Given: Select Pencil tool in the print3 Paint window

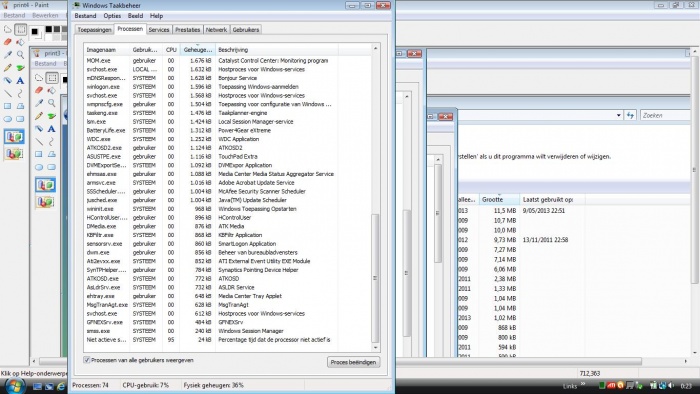Looking at the screenshot, I should click(39, 116).
